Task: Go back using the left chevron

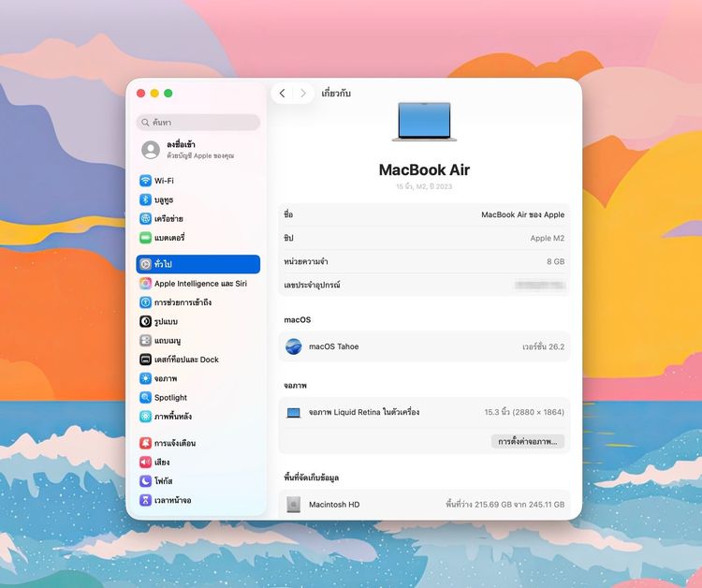Action: [283, 94]
